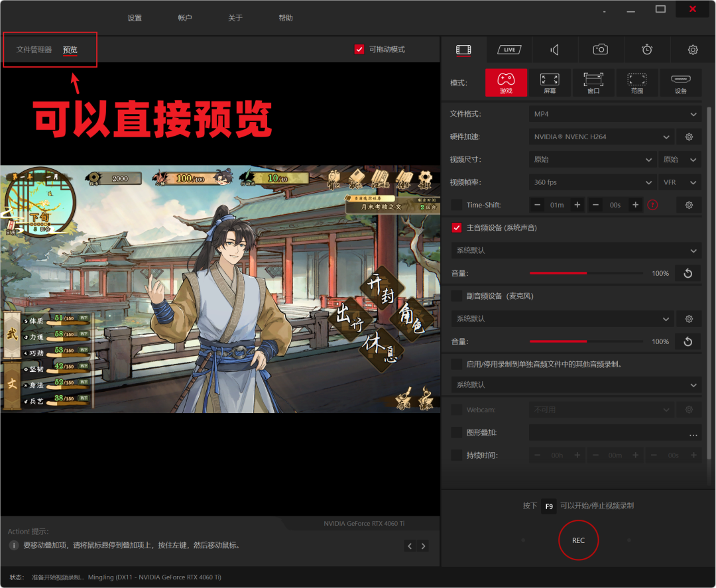The width and height of the screenshot is (716, 588).
Task: Open the general settings gear tab
Action: (x=693, y=50)
